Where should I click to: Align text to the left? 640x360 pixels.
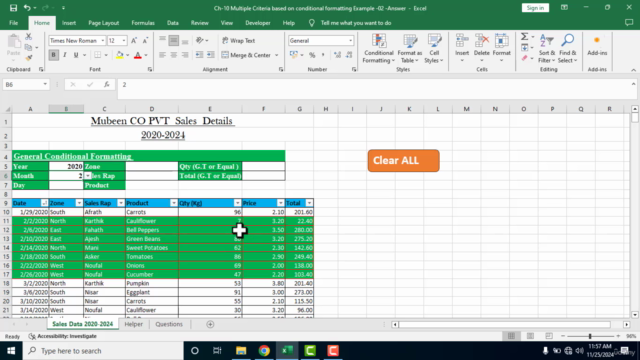162,55
